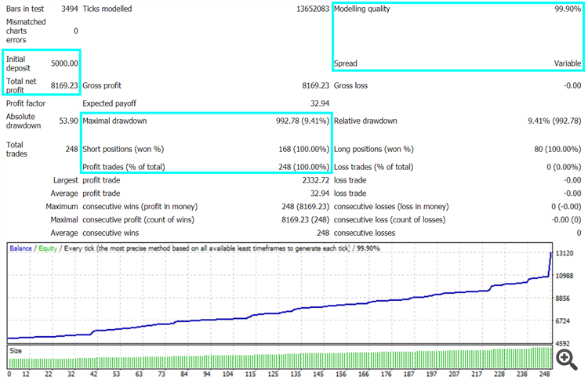Screen dimensions: 588x380
Task: Click the Balance legend label in chart
Action: coord(20,248)
